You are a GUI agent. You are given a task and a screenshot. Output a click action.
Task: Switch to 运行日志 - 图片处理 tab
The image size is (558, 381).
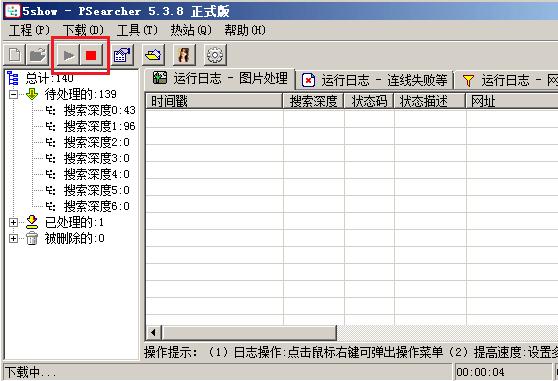220,79
